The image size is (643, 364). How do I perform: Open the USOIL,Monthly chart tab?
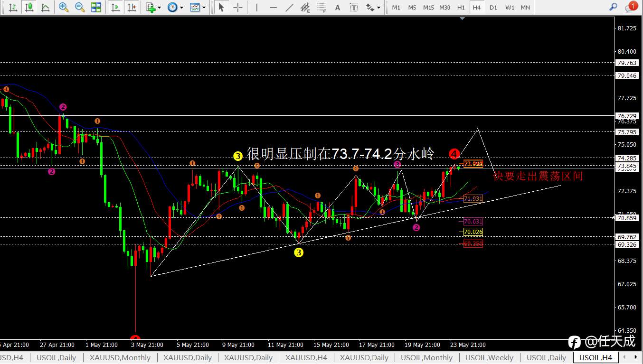pos(427,358)
